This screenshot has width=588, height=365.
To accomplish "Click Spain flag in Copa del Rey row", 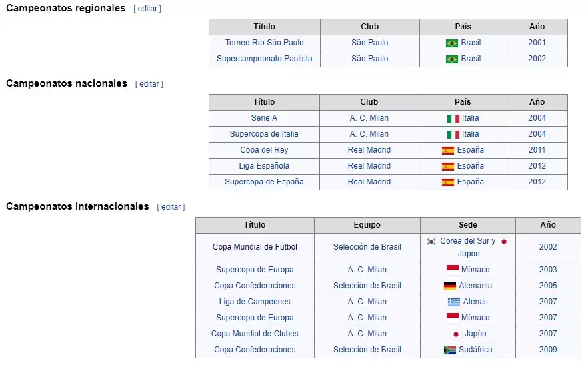I will click(448, 151).
